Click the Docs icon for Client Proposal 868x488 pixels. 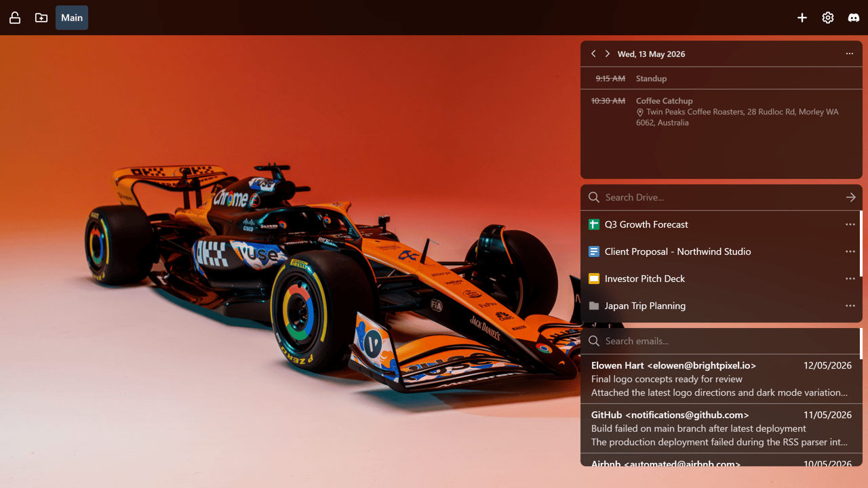pyautogui.click(x=594, y=251)
